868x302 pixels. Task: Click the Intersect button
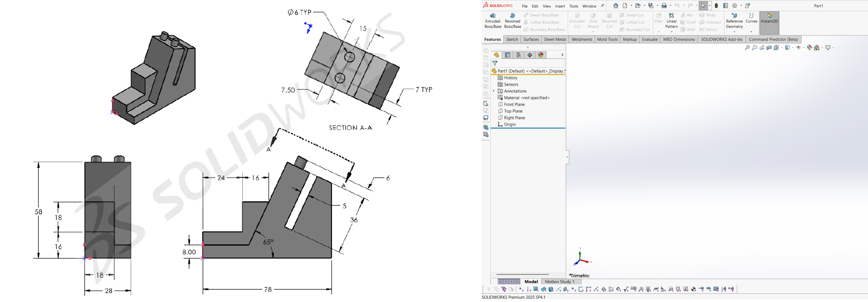click(710, 22)
